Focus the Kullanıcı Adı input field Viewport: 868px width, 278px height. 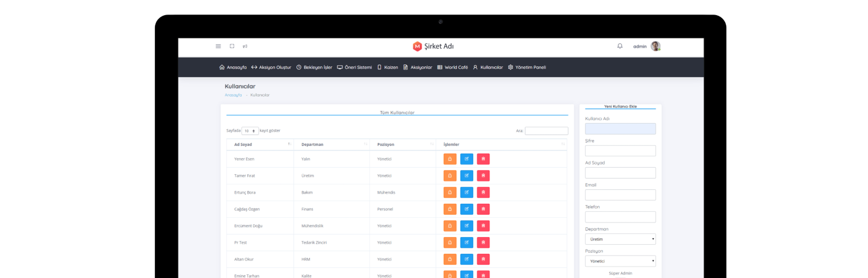click(620, 128)
